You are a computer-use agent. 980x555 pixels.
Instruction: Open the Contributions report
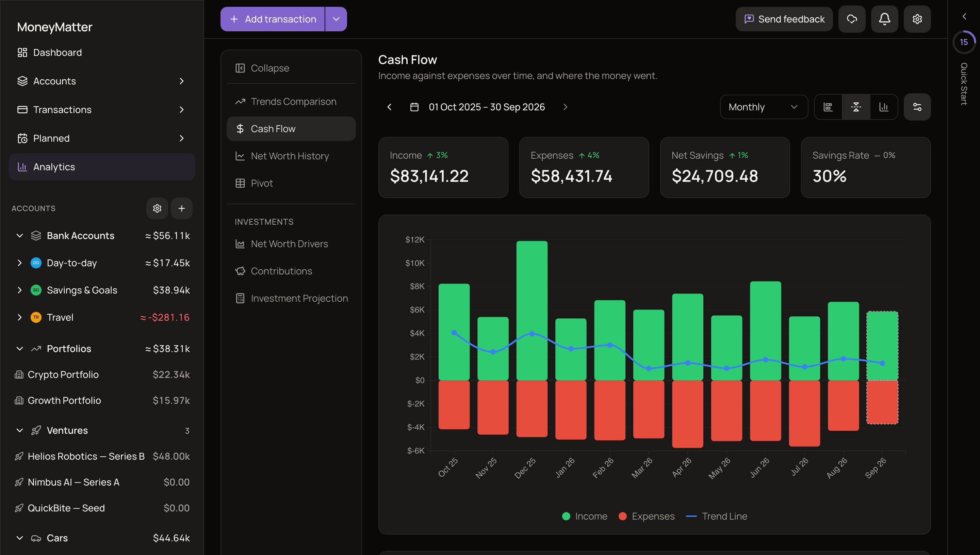coord(291,271)
